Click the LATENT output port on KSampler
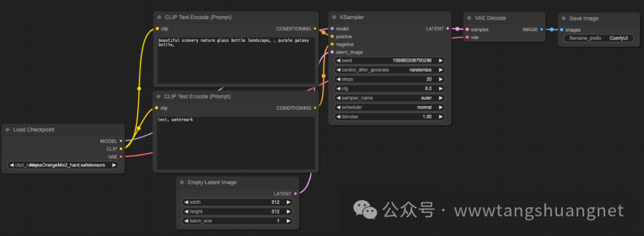The image size is (644, 236). click(x=448, y=29)
